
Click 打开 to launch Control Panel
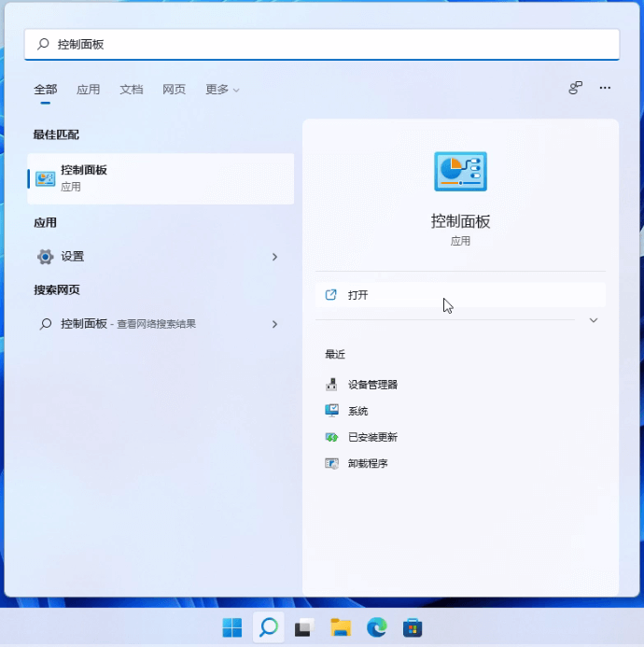tap(460, 295)
